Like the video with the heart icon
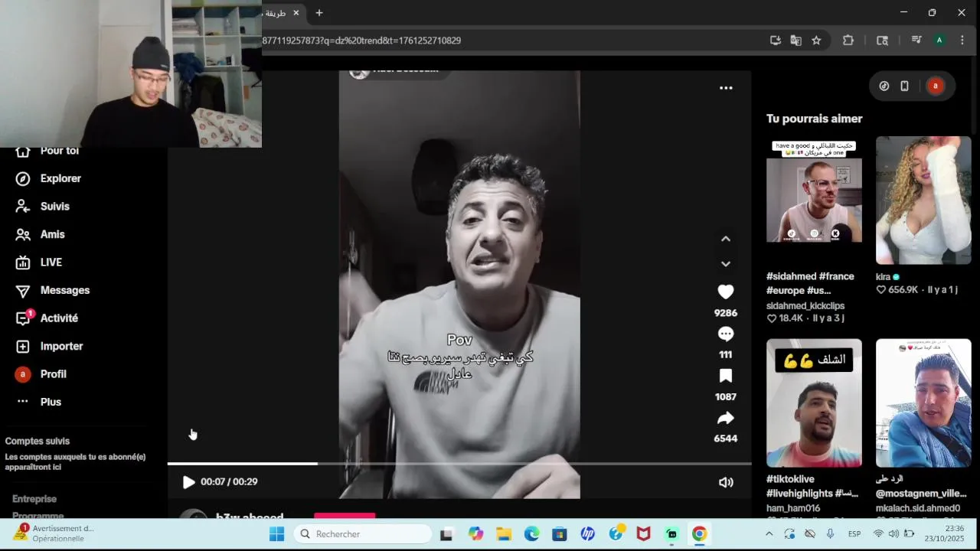 click(x=726, y=292)
